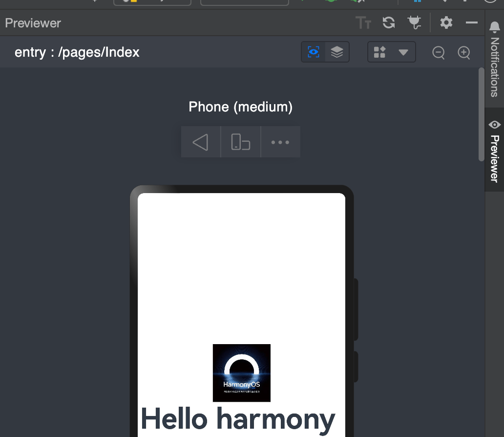504x437 pixels.
Task: Click the device profile grid icon
Action: pos(380,52)
